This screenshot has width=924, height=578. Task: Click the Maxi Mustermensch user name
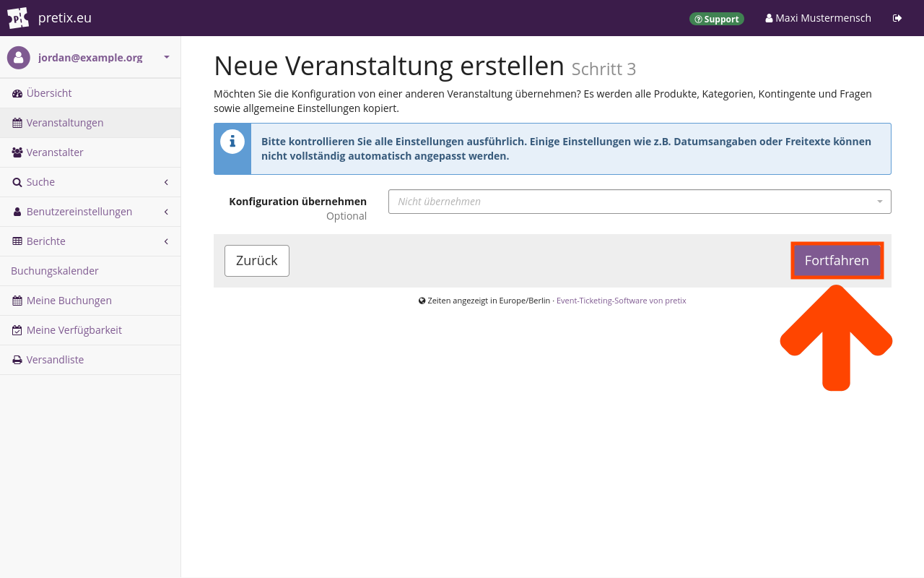point(823,18)
